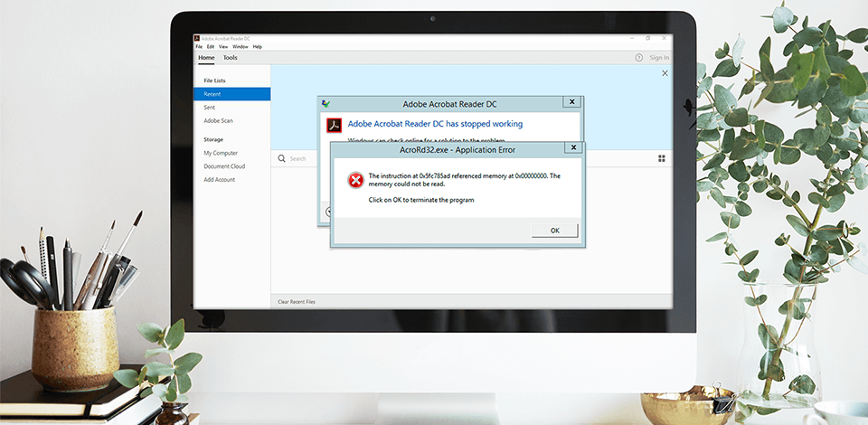Click 'Click on OK to terminate the program' text
Screen dimensions: 868x425
[x=421, y=200]
